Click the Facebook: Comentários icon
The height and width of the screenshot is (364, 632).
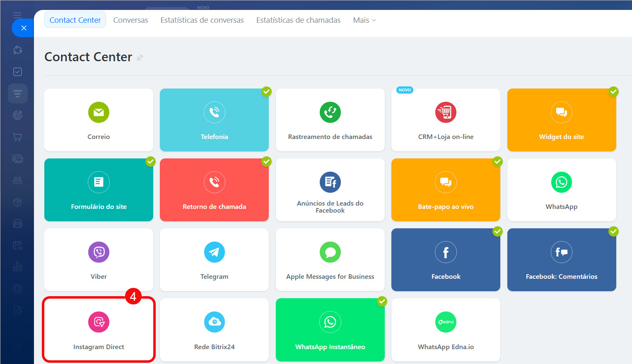[x=562, y=252]
